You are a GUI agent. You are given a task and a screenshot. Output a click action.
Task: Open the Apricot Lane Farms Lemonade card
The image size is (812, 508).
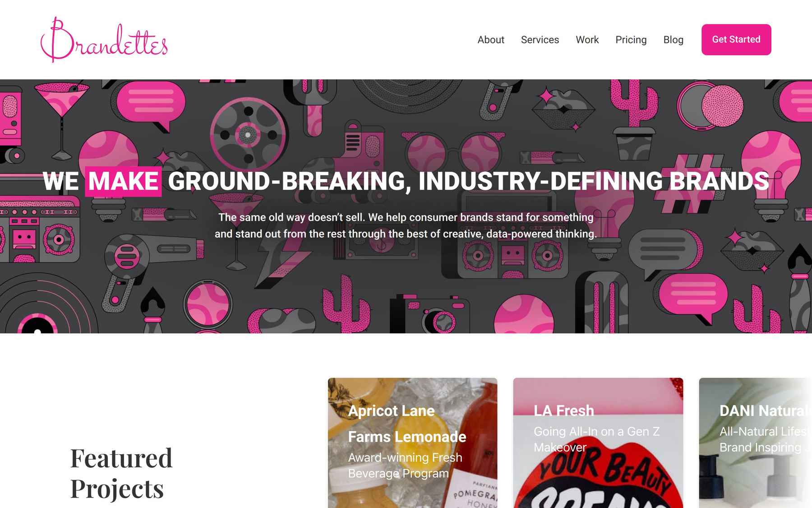point(412,443)
